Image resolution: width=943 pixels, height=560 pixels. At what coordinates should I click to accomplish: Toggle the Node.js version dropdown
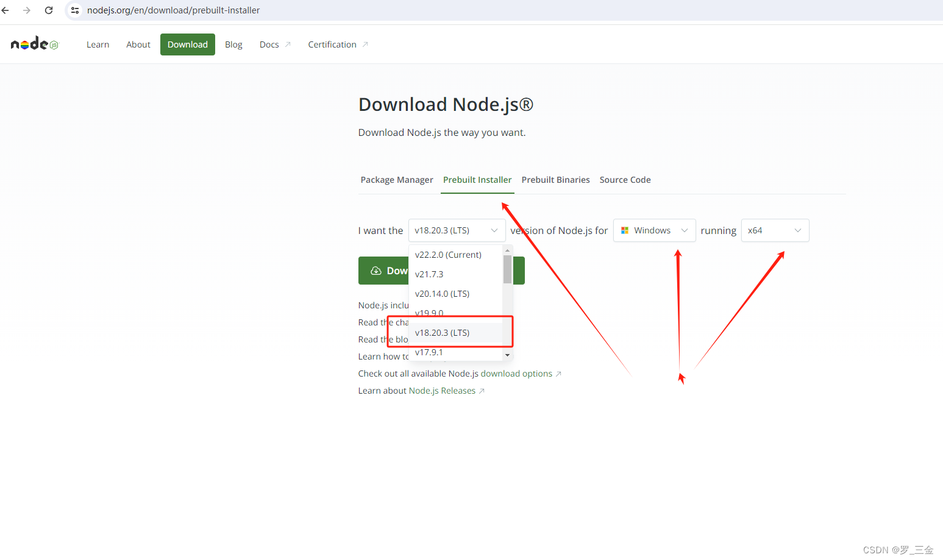pyautogui.click(x=457, y=230)
